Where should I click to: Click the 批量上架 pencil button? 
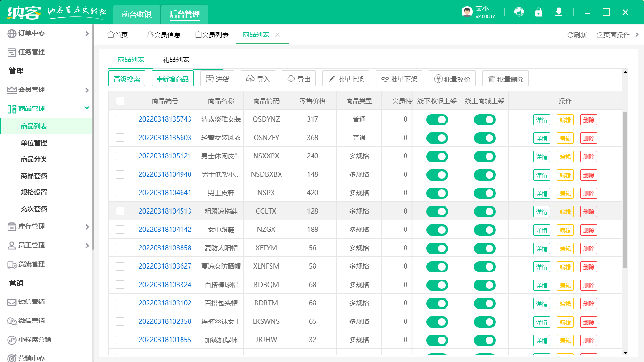(x=346, y=79)
